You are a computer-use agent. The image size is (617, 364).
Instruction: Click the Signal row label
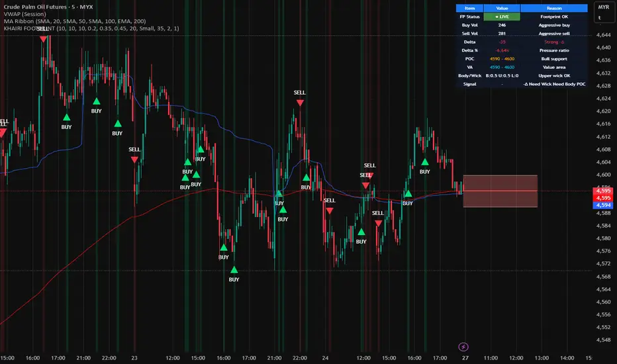click(469, 84)
